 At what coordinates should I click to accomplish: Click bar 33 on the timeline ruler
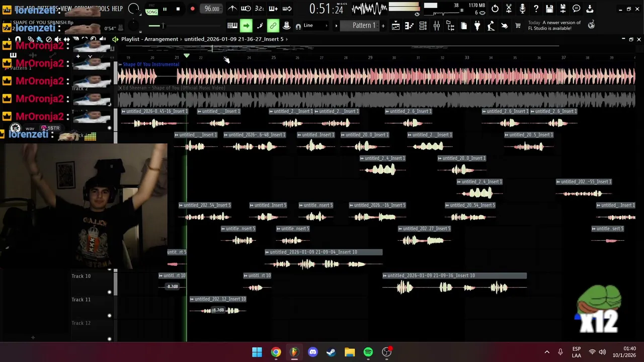(x=466, y=58)
